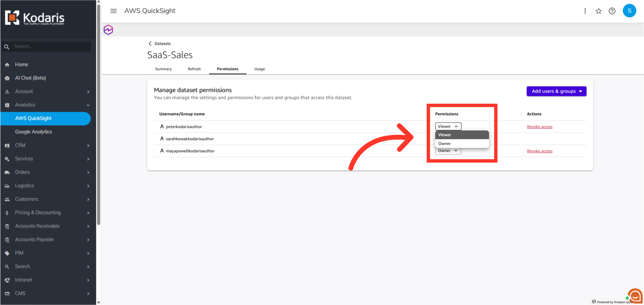Click the AI Chat robot icon
The width and height of the screenshot is (644, 305).
[7, 78]
